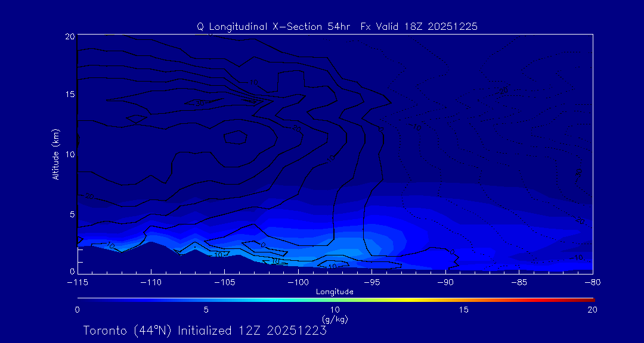644x343 pixels.
Task: Select altitude axis tick label 15
Action: 70,94
